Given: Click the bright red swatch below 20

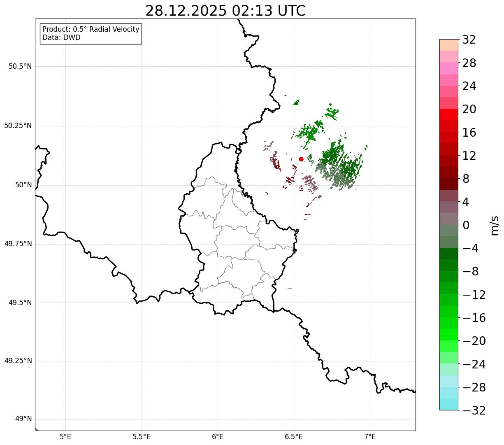Looking at the screenshot, I should point(449,114).
